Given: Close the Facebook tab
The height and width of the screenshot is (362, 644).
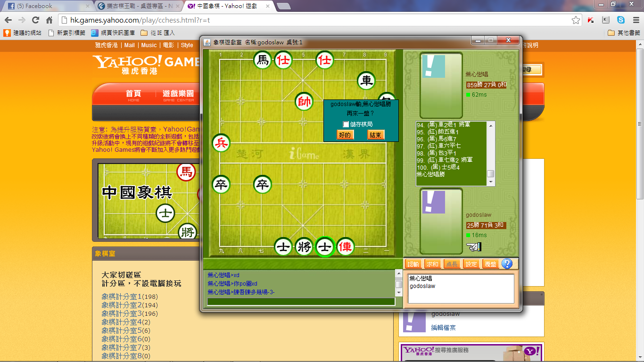Looking at the screenshot, I should [87, 6].
